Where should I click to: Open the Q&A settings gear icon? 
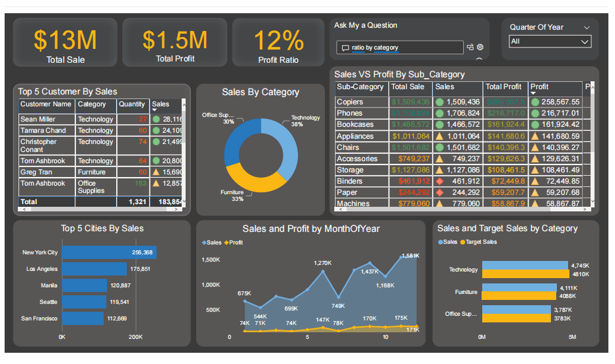tap(480, 47)
